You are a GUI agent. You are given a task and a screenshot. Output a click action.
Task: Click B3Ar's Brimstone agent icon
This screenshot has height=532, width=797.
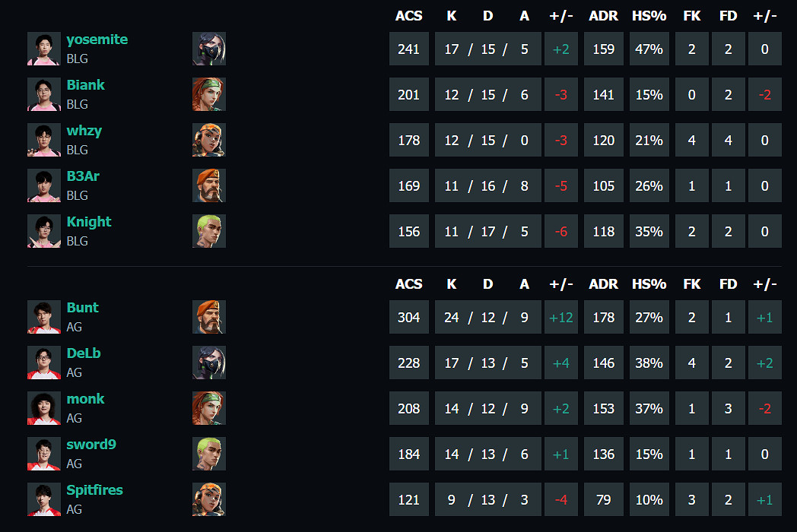(x=208, y=185)
